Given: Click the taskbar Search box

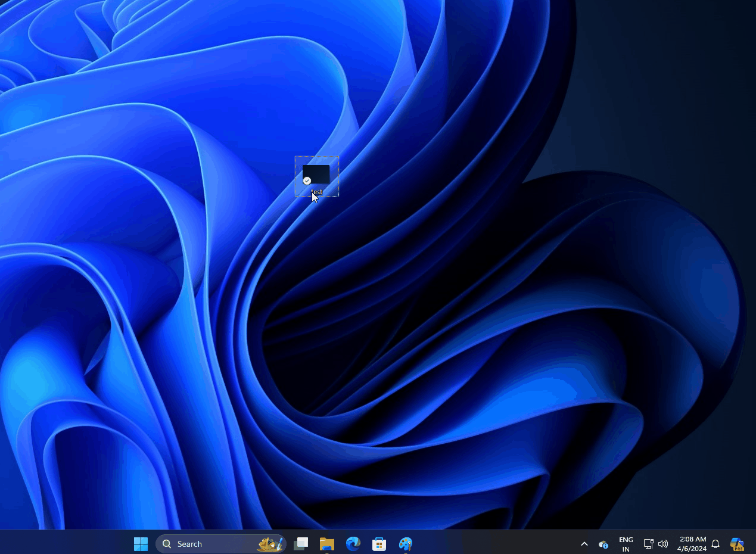Looking at the screenshot, I should pos(221,544).
